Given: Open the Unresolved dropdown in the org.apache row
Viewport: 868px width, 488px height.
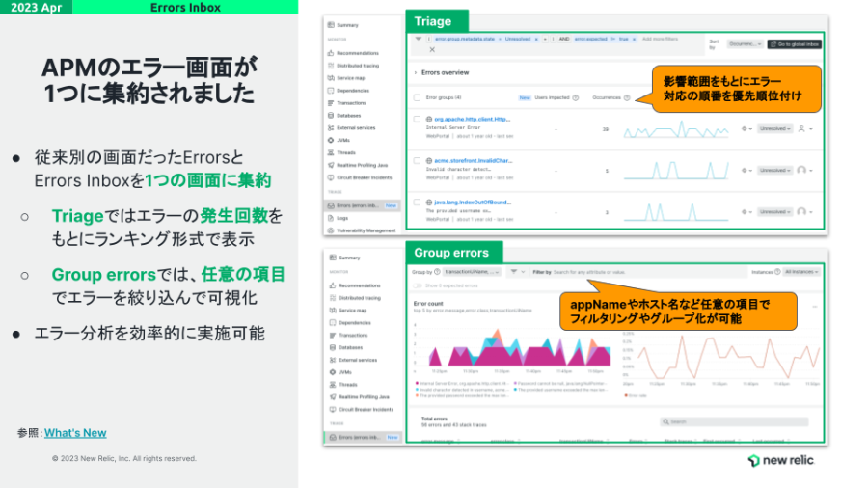Looking at the screenshot, I should 773,128.
